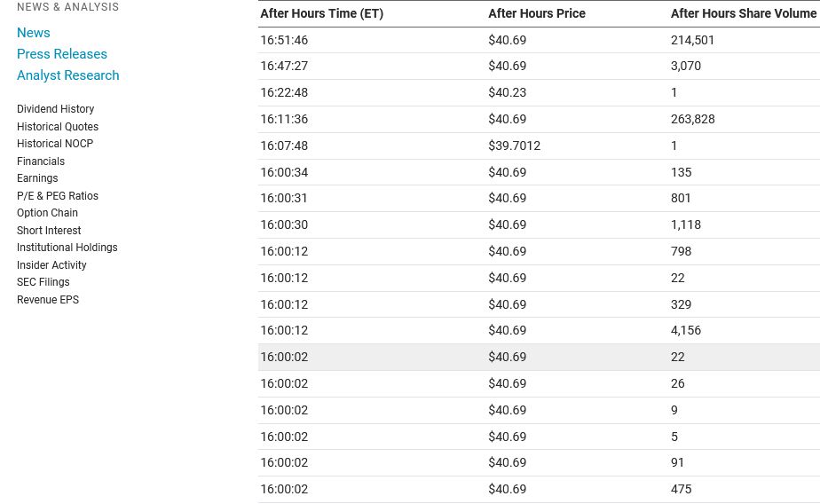View Short Interest data
820x504 pixels.
point(49,231)
